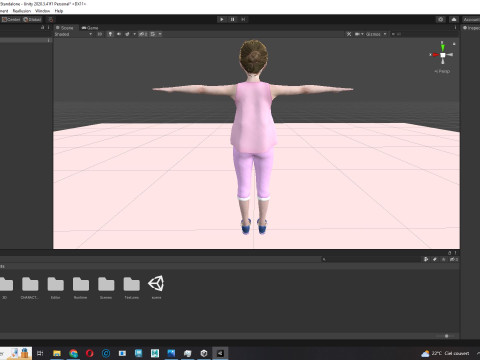
Task: Click the green Y axis on the scene gizmo
Action: (x=443, y=47)
